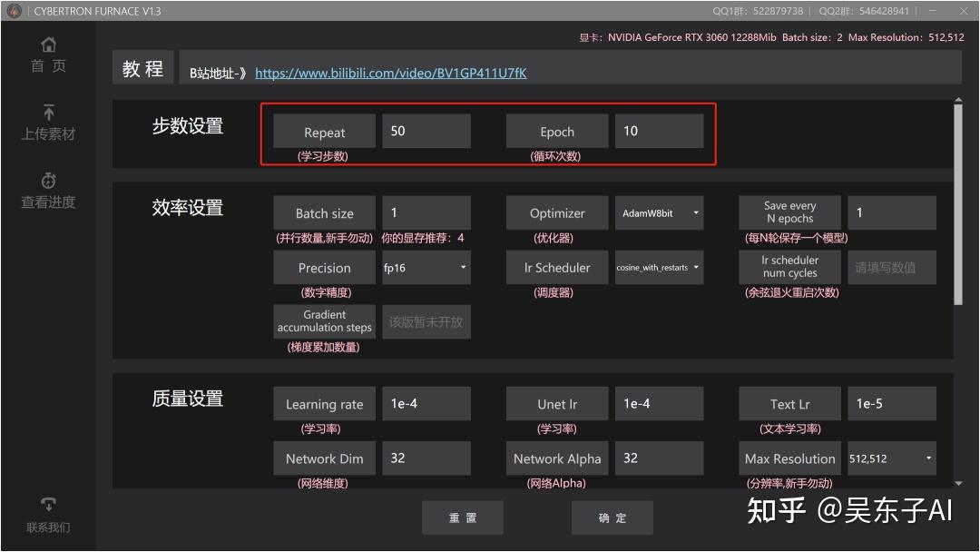Select the Learning rate 1e-4 field
The height and width of the screenshot is (552, 980).
coord(426,403)
